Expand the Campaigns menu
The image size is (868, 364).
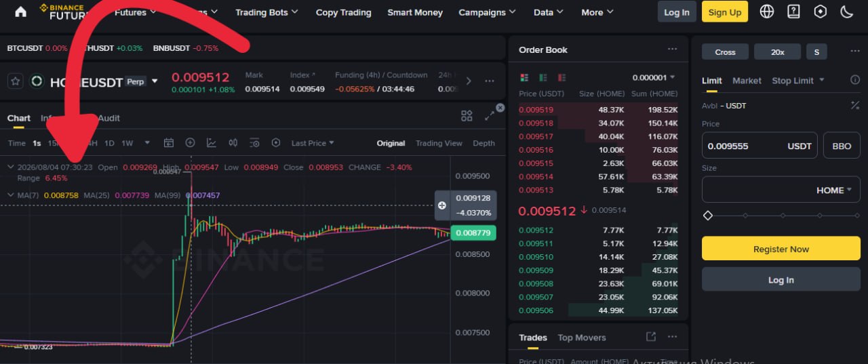(x=487, y=12)
